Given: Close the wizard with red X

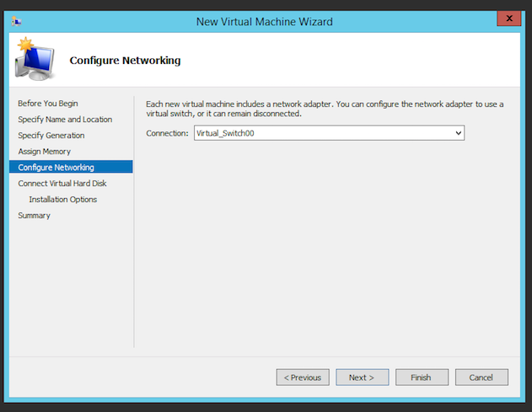Looking at the screenshot, I should click(x=509, y=19).
